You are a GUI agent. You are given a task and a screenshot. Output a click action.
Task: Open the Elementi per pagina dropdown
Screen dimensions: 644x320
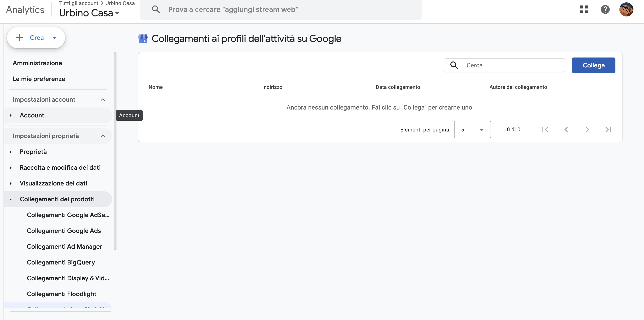point(472,129)
